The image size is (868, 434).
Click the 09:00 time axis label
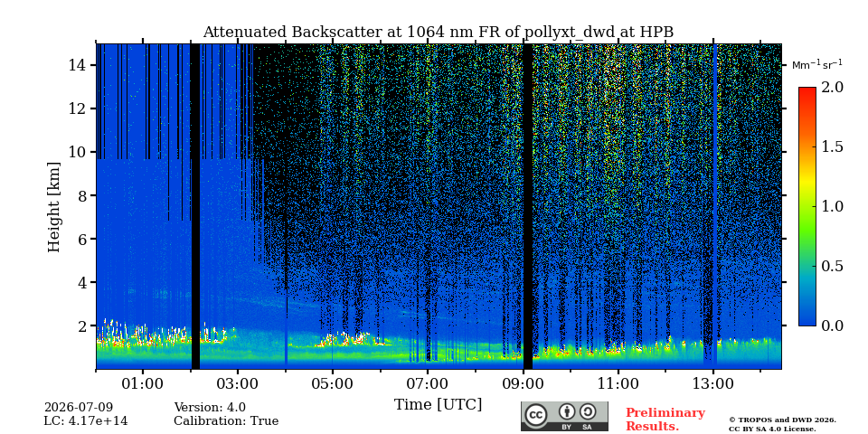tap(523, 383)
